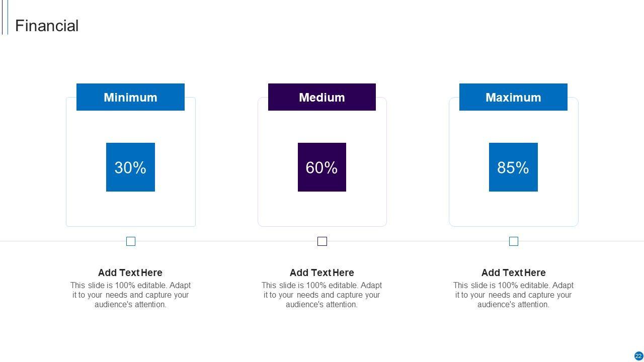644x362 pixels.
Task: Click the slide number 22 badge
Action: coord(638,356)
